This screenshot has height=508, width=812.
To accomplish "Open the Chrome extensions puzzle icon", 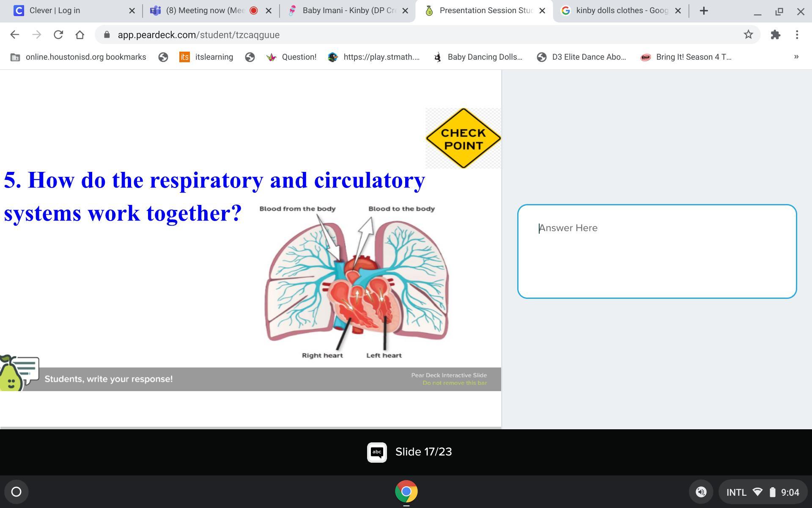I will 775,35.
